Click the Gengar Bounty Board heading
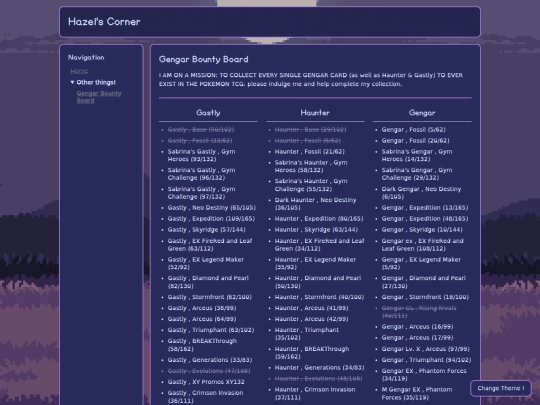 tap(204, 59)
